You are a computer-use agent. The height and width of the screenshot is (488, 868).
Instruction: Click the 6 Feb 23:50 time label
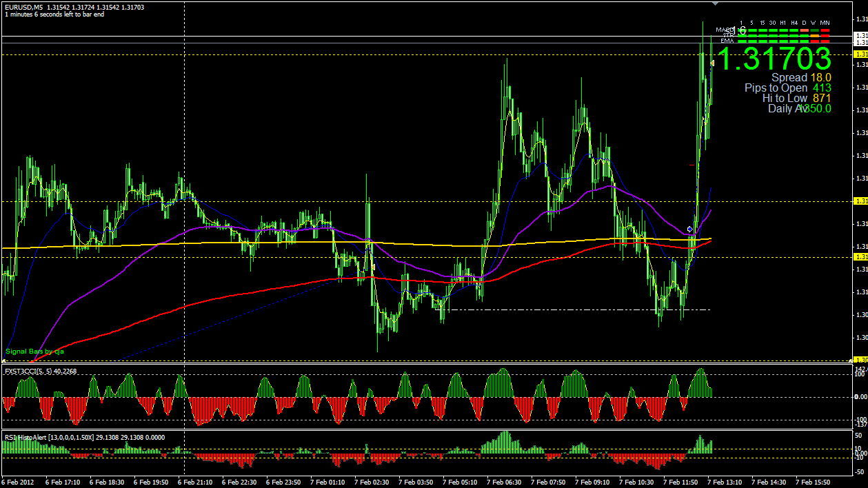point(283,482)
